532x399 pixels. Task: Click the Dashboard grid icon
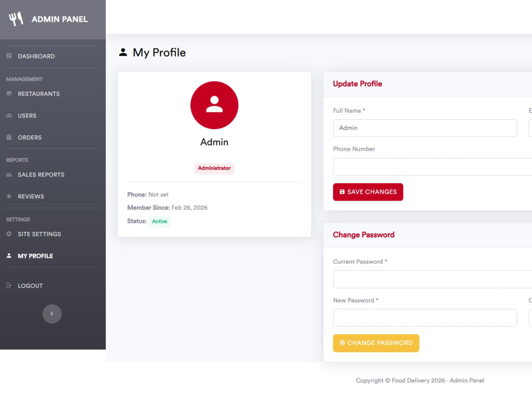pos(9,56)
